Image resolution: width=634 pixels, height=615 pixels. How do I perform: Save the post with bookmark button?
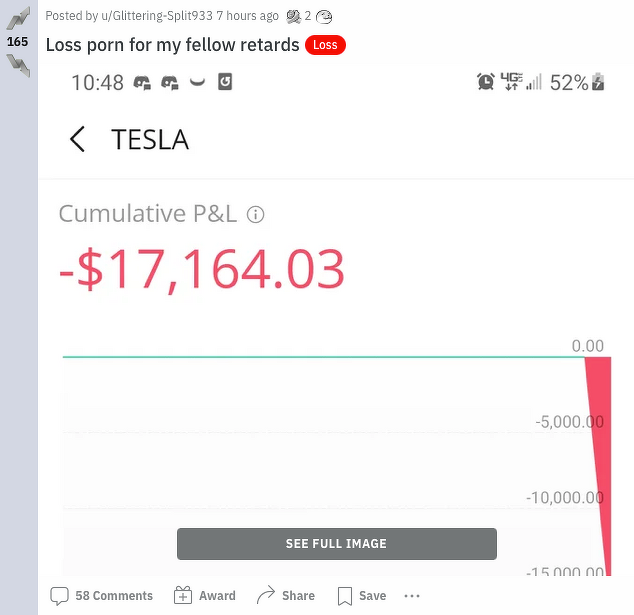pos(362,596)
